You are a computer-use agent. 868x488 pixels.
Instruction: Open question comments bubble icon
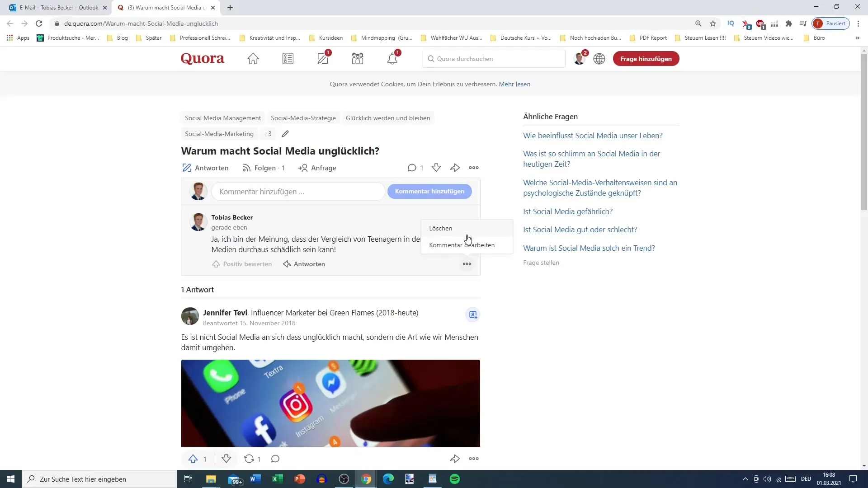coord(412,168)
